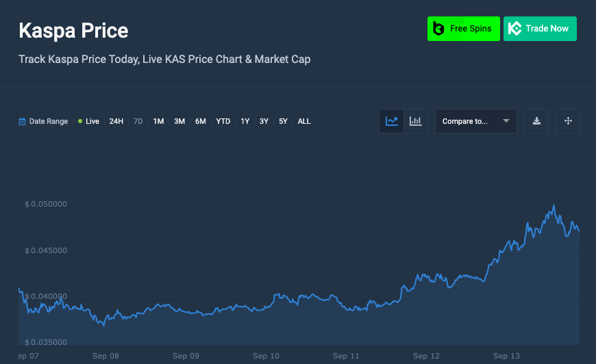Click the Sep 11 date label
The width and height of the screenshot is (596, 364).
pyautogui.click(x=346, y=356)
